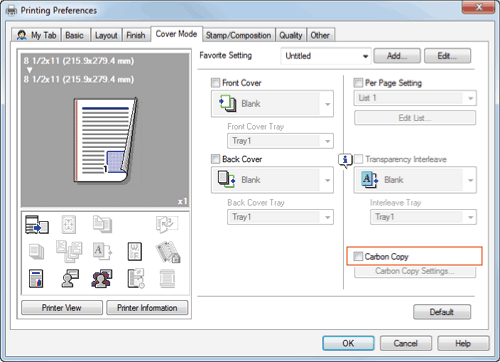Click the multiple users group icon

point(102,279)
